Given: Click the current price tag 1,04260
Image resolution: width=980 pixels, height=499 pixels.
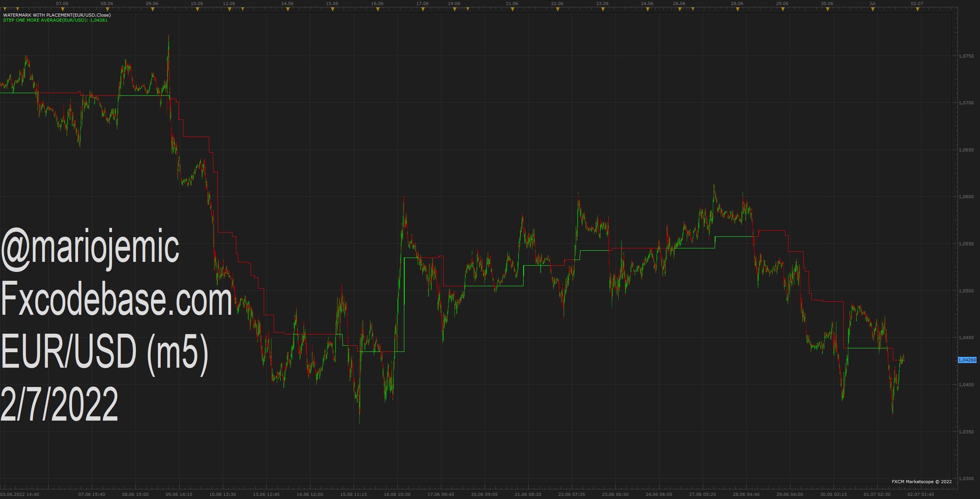Looking at the screenshot, I should (967, 360).
